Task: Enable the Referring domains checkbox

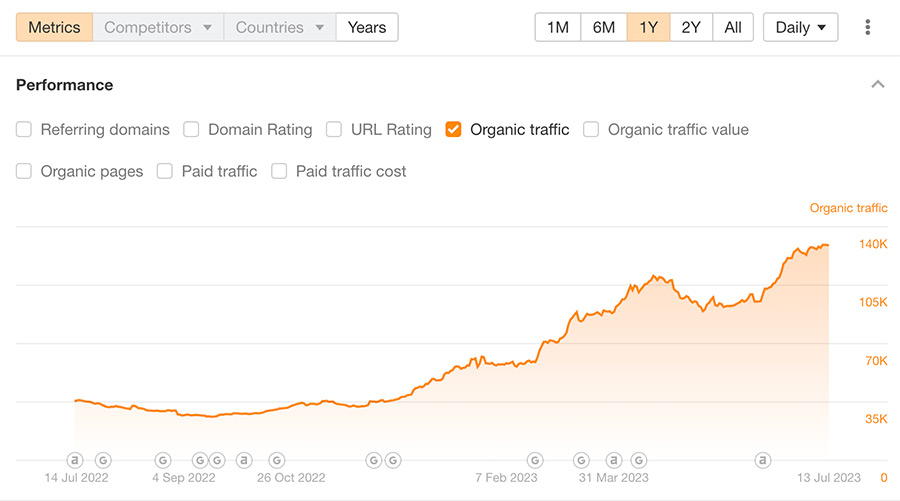Action: [24, 129]
